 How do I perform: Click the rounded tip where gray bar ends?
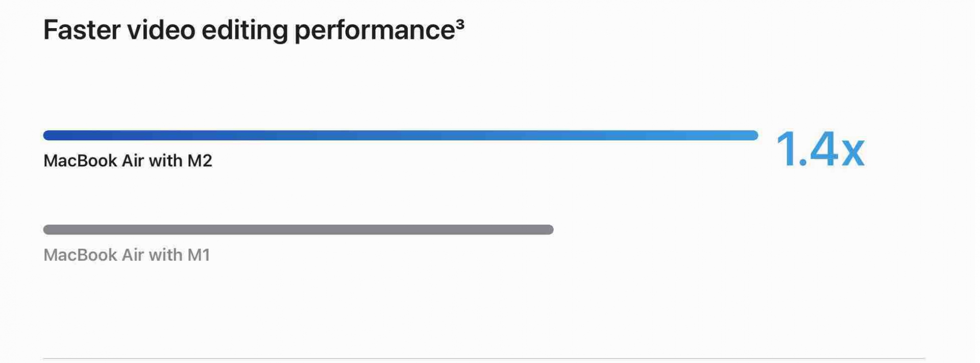(549, 230)
